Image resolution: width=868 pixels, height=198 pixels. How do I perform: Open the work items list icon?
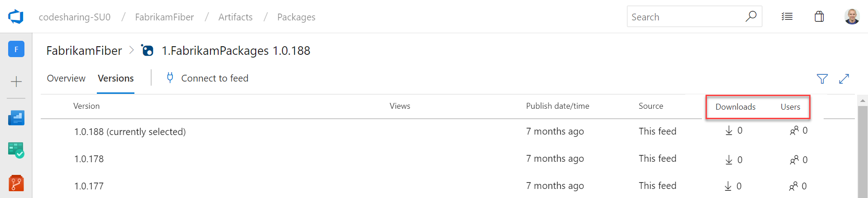pyautogui.click(x=787, y=17)
